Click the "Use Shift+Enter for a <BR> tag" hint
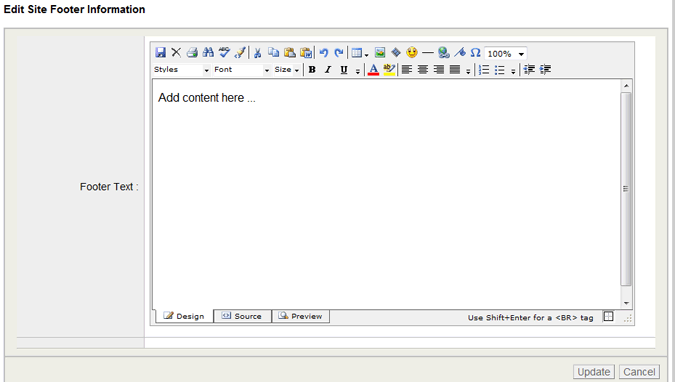The width and height of the screenshot is (675, 382). pos(530,318)
